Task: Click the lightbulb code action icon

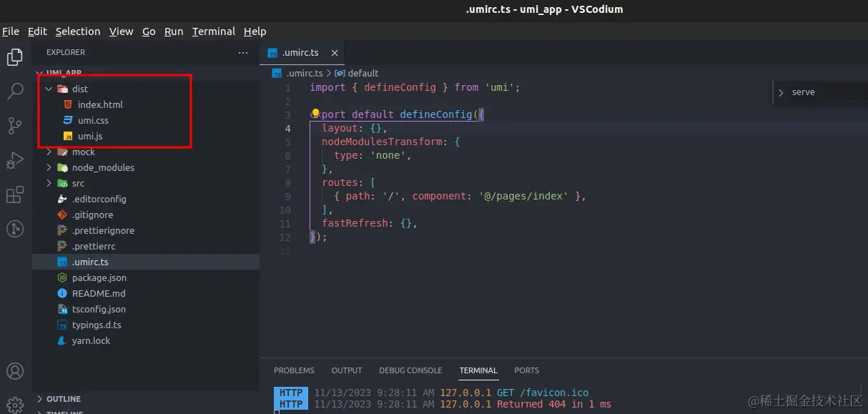Action: coord(315,114)
